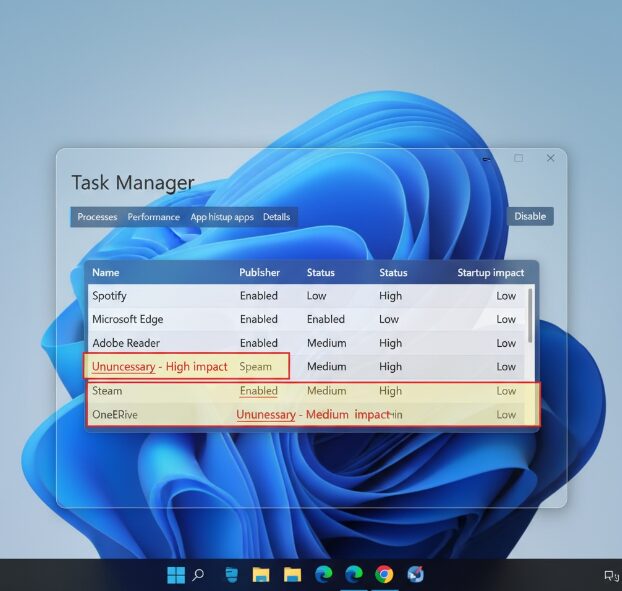Open the Windows Start menu
Image resolution: width=622 pixels, height=591 pixels.
point(176,574)
